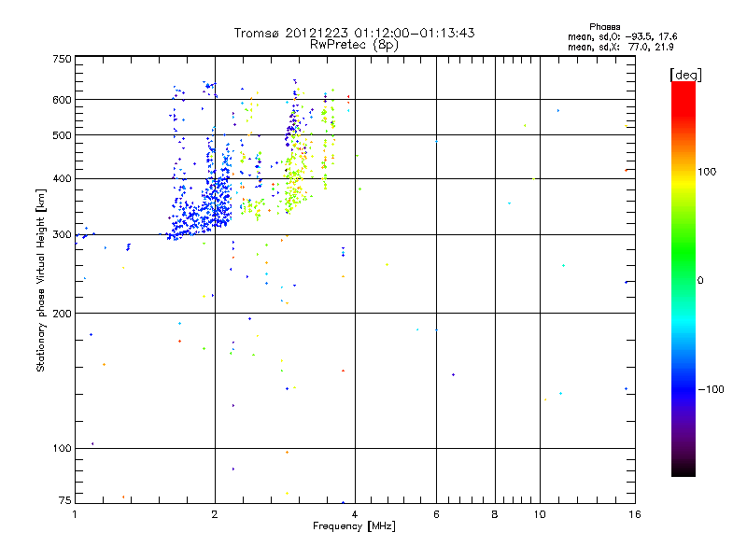
Task: Click the y-axis tick label '300'
Action: coord(62,235)
